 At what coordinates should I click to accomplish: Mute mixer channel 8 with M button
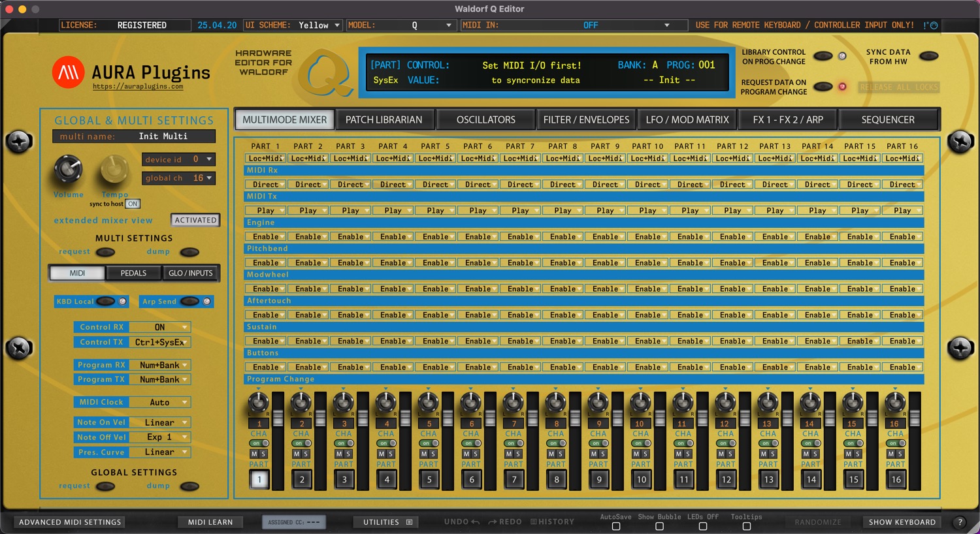point(552,454)
